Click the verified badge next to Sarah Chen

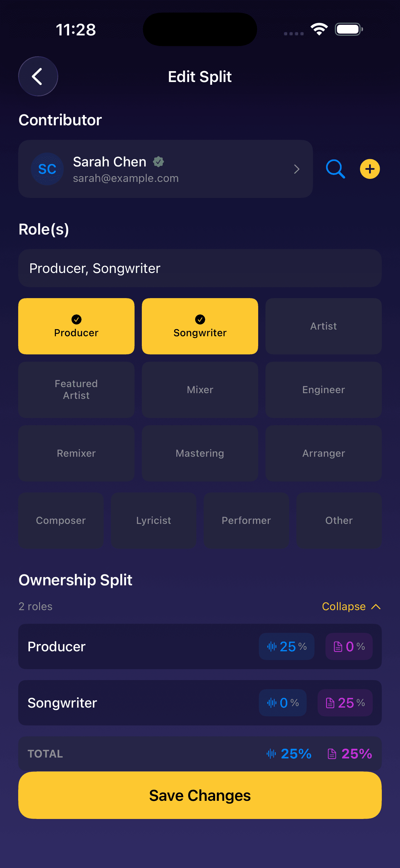pyautogui.click(x=158, y=162)
